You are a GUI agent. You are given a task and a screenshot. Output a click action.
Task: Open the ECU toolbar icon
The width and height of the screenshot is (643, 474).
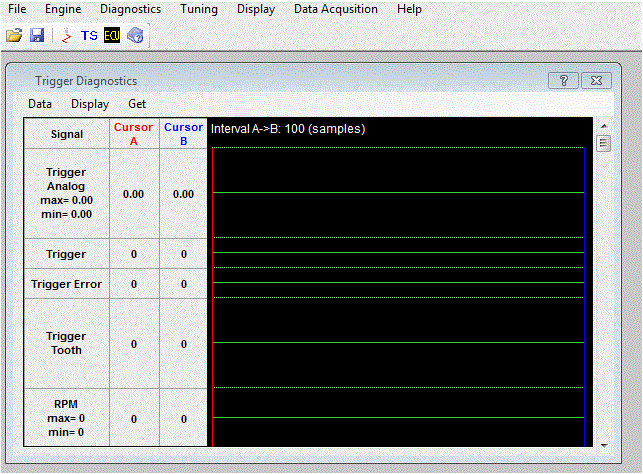112,36
